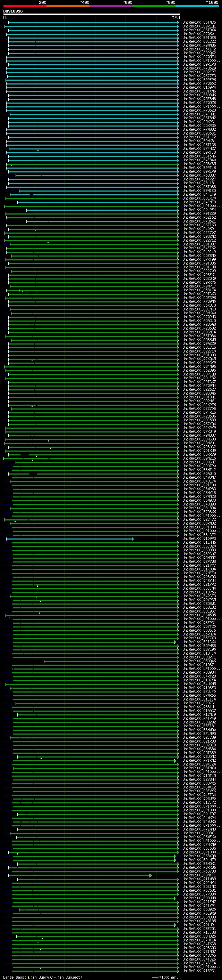The image size is (222, 980).
Task: Select the UniRef100_A8G9G4 label
Action: pos(199,672)
